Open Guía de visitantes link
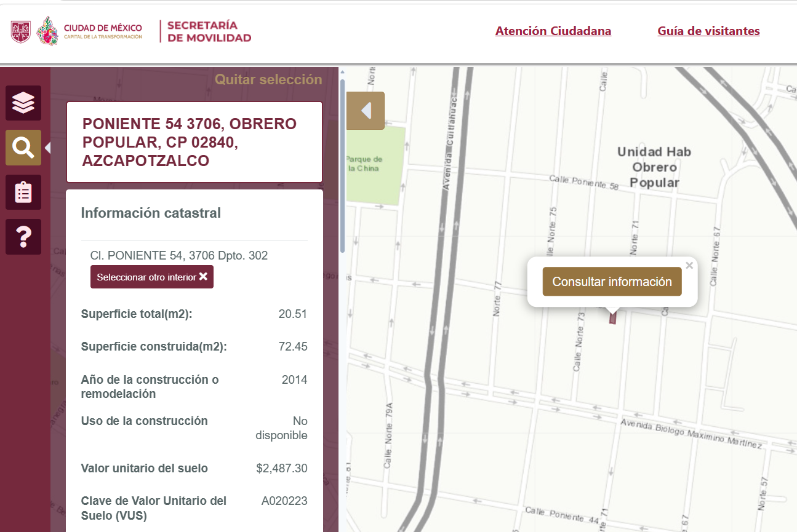Screen dimensions: 797x532 click(x=708, y=31)
